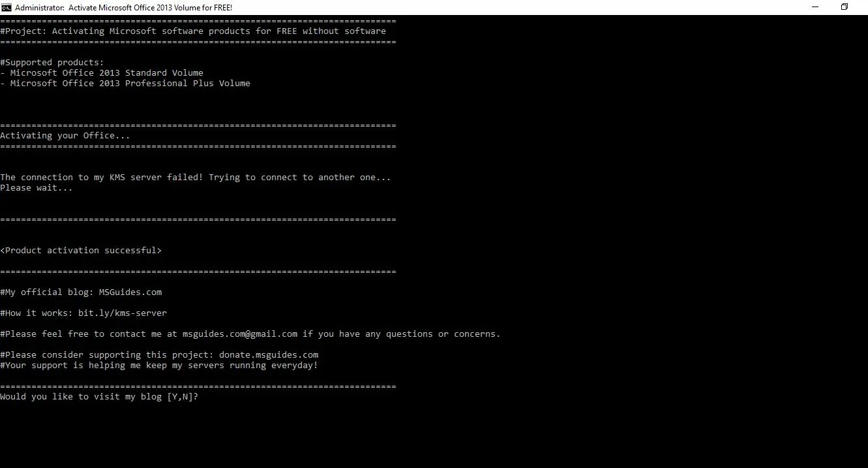Click the 'Activating your Office...' line
This screenshot has height=468, width=868.
[x=65, y=136]
